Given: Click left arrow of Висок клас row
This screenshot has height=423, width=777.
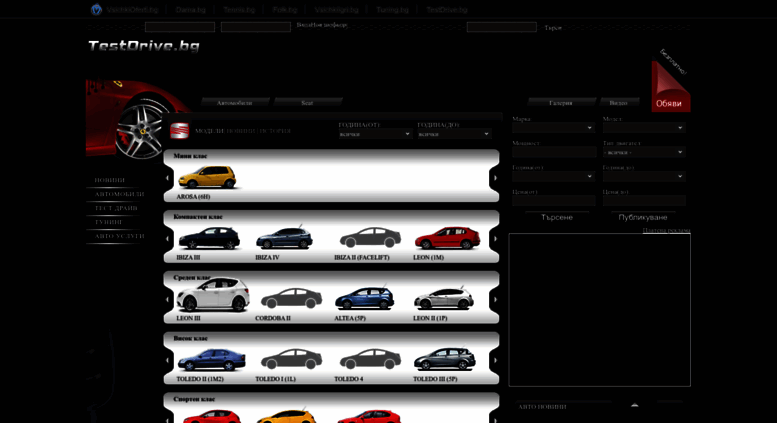Looking at the screenshot, I should point(168,361).
